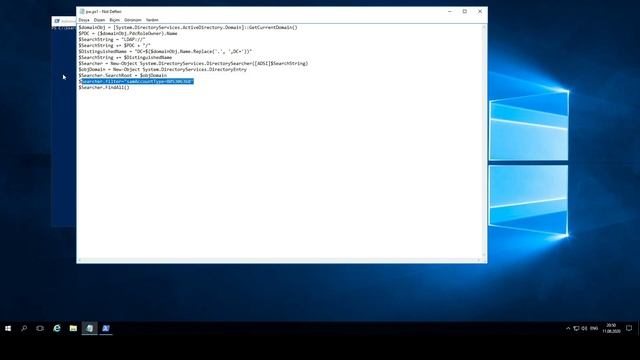Screen dimensions: 640x360
Task: Open the Action Center notifications icon
Action: pos(629,328)
